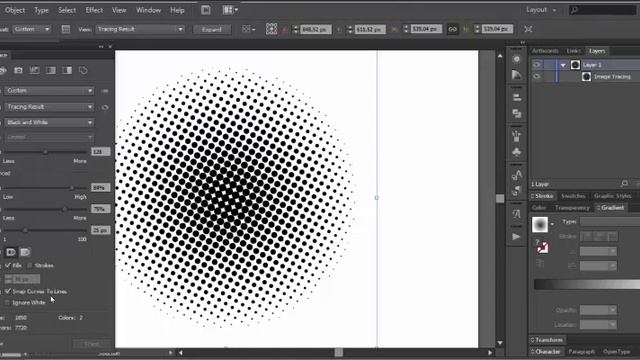Image resolution: width=640 pixels, height=360 pixels.
Task: Click the High Color preset camera icon
Action: coord(18,70)
